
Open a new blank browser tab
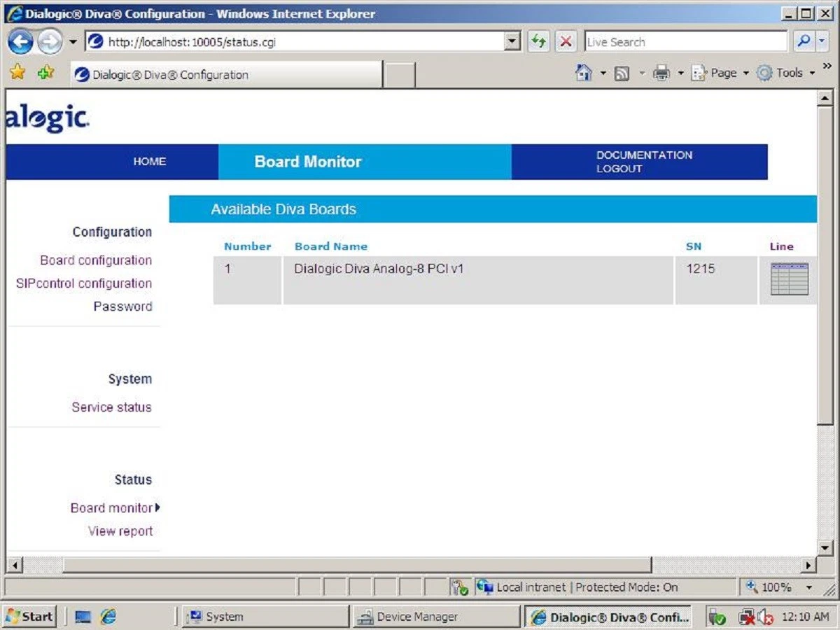coord(400,75)
